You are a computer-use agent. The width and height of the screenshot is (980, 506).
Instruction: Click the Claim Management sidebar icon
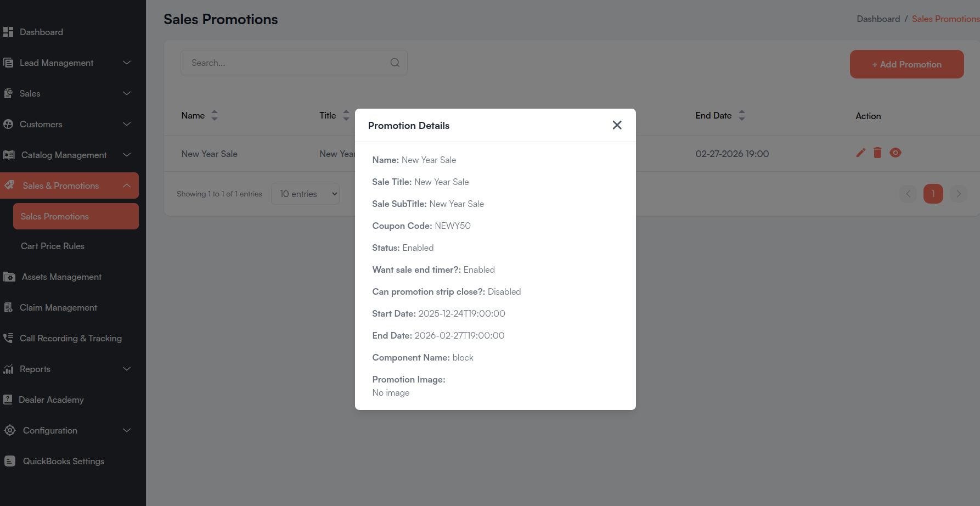(8, 307)
